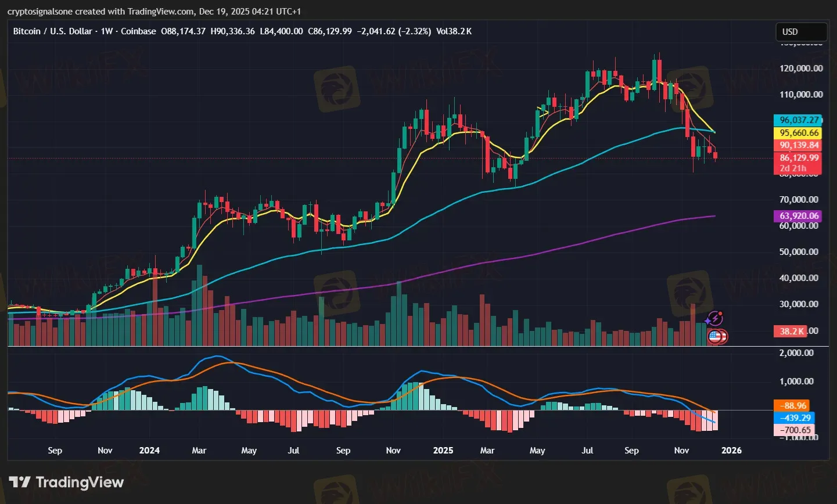Select the blue -439.29 MACD value label

794,418
